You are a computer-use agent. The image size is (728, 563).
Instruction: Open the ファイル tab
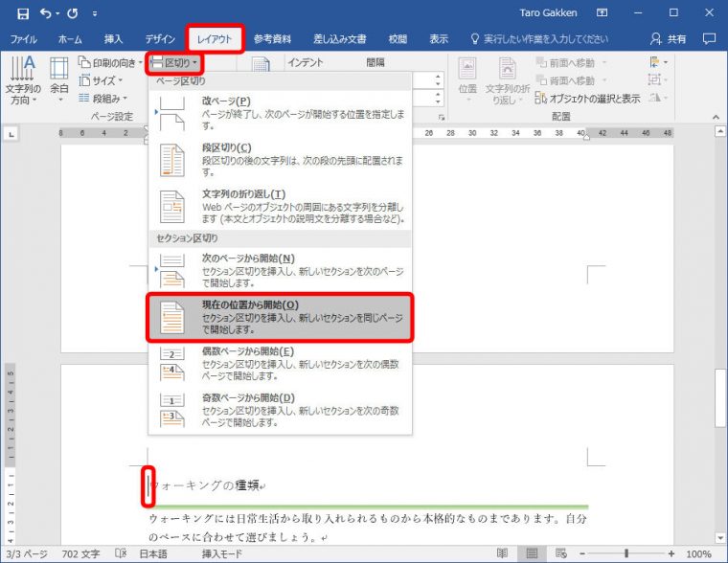[x=23, y=39]
